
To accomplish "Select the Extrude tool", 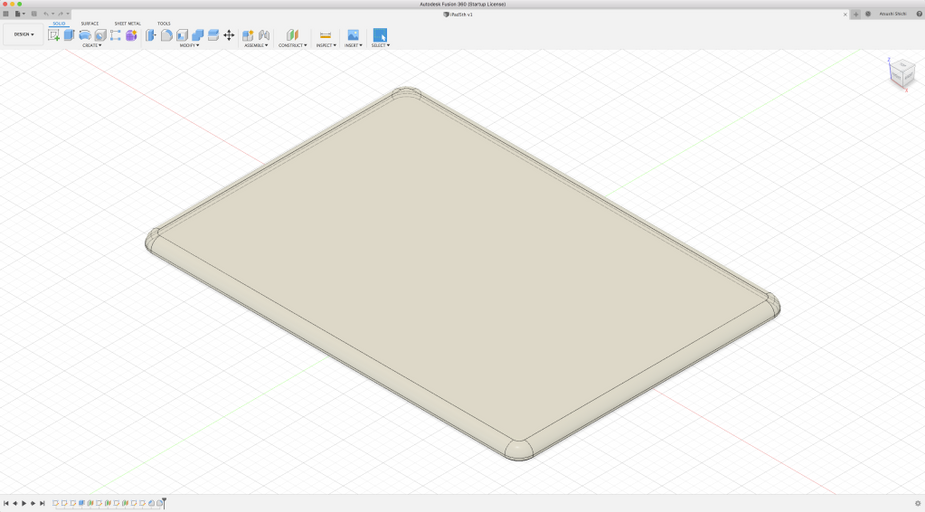I will coord(69,35).
